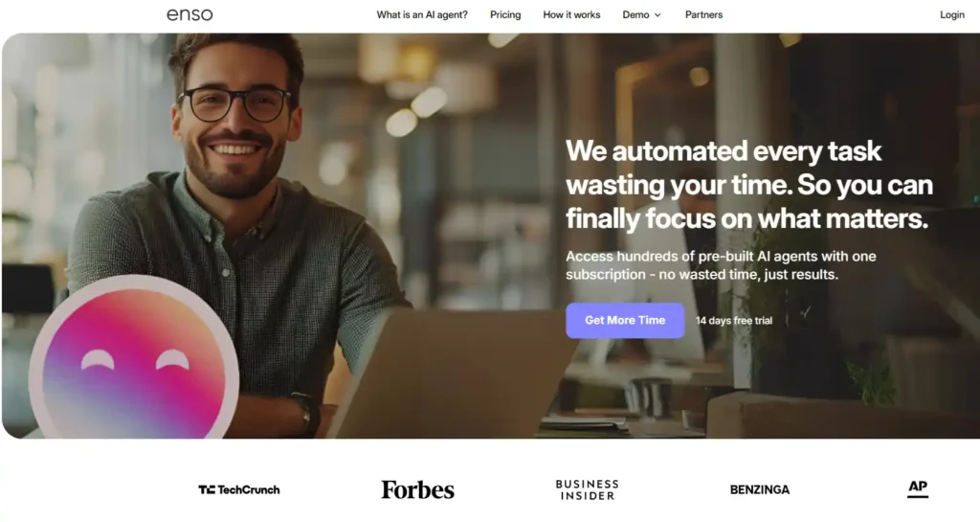Click the Benzinga logo

tap(759, 489)
